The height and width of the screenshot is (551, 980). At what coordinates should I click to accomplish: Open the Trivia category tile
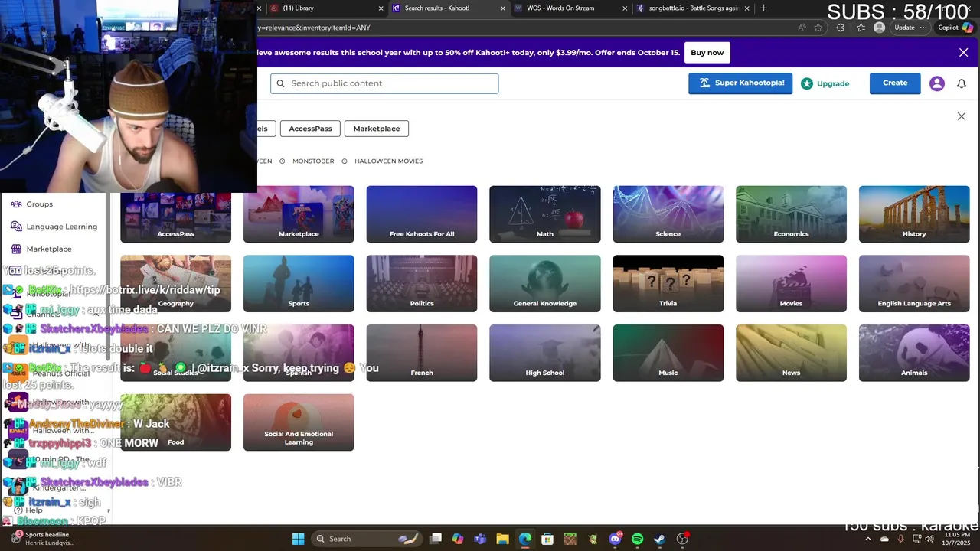coord(668,284)
